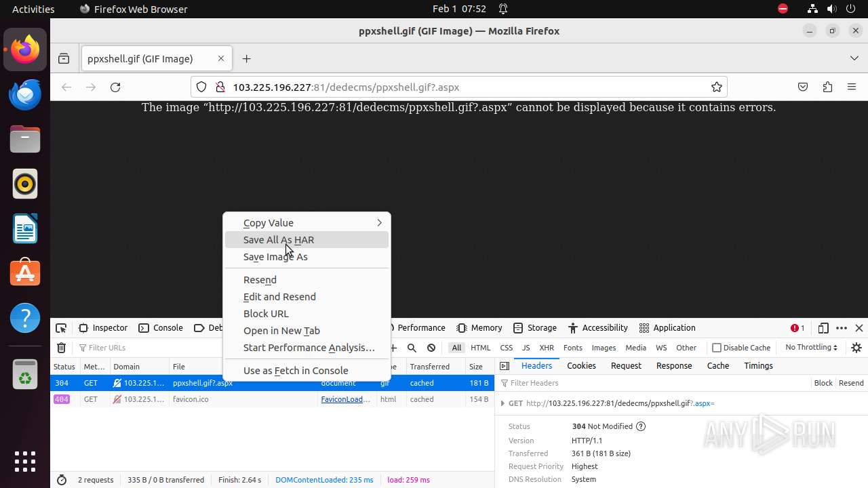Viewport: 868px width, 488px height.
Task: Open a new browser tab
Action: tap(246, 59)
